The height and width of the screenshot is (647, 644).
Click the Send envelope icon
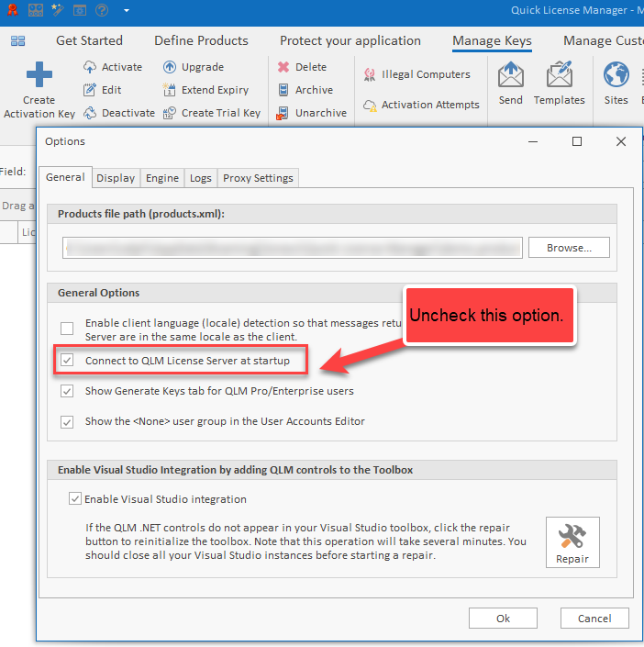tap(511, 74)
